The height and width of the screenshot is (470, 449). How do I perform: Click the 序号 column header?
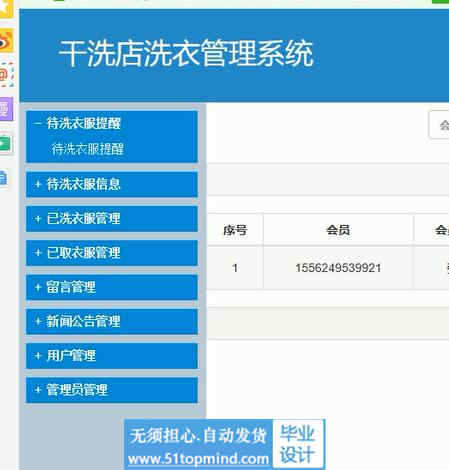(235, 230)
